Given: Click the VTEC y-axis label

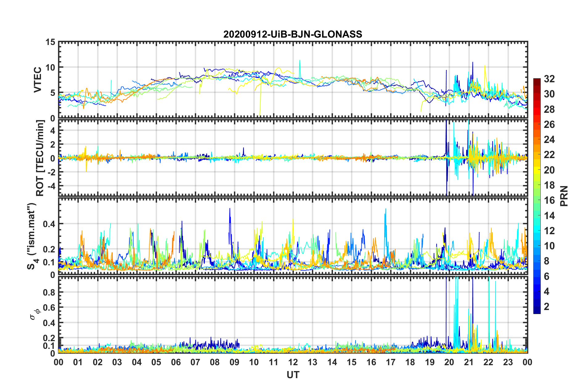Looking at the screenshot, I should 38,80.
